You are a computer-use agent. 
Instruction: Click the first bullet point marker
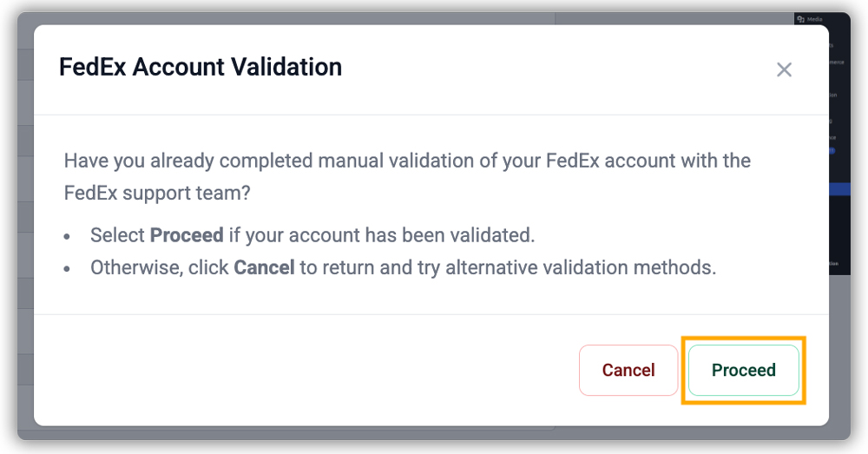click(x=68, y=237)
